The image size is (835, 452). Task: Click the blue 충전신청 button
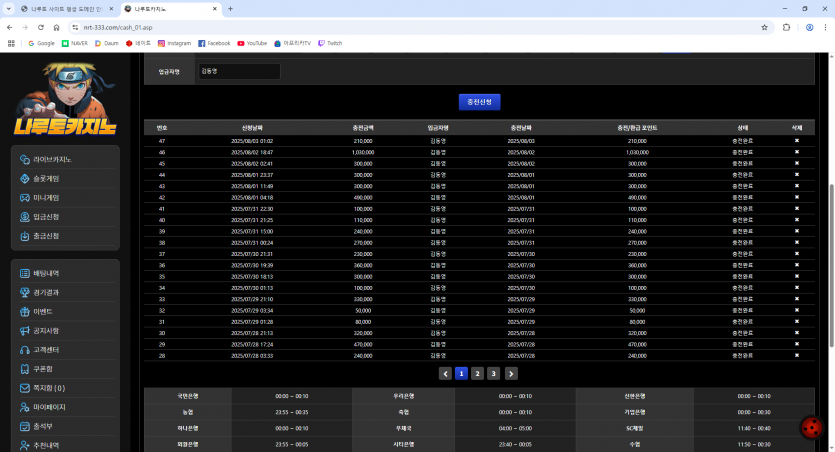479,102
